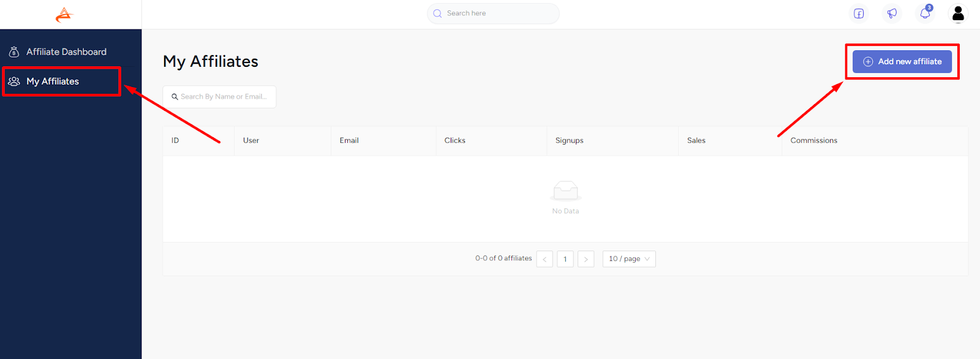This screenshot has height=359, width=980.
Task: Go to Affiliate Dashboard
Action: click(66, 52)
